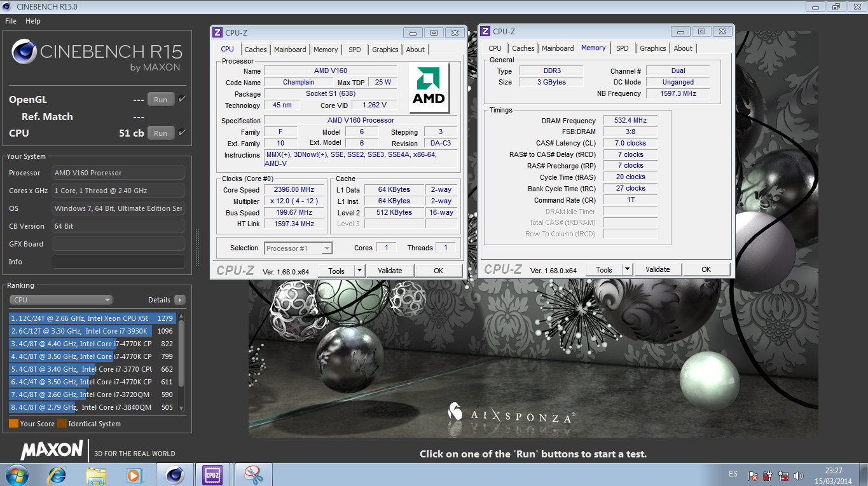Open the volume speaker tray icon
Screen dimensions: 868x486
(800, 475)
